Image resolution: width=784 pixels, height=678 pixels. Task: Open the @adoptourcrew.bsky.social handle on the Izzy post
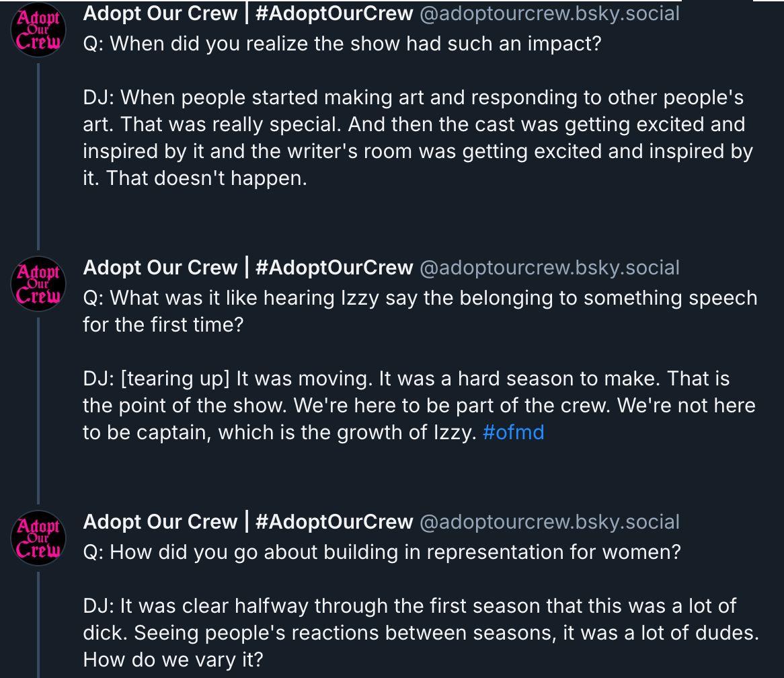tap(549, 268)
